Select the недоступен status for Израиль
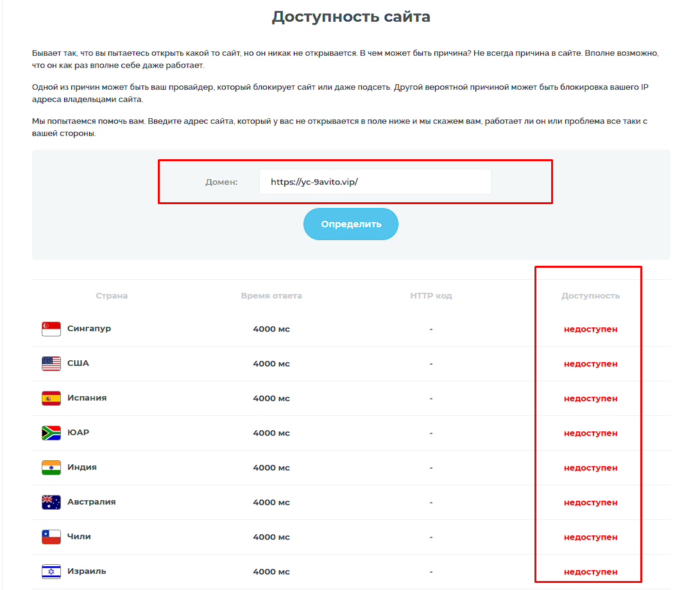Image resolution: width=700 pixels, height=590 pixels. (591, 571)
